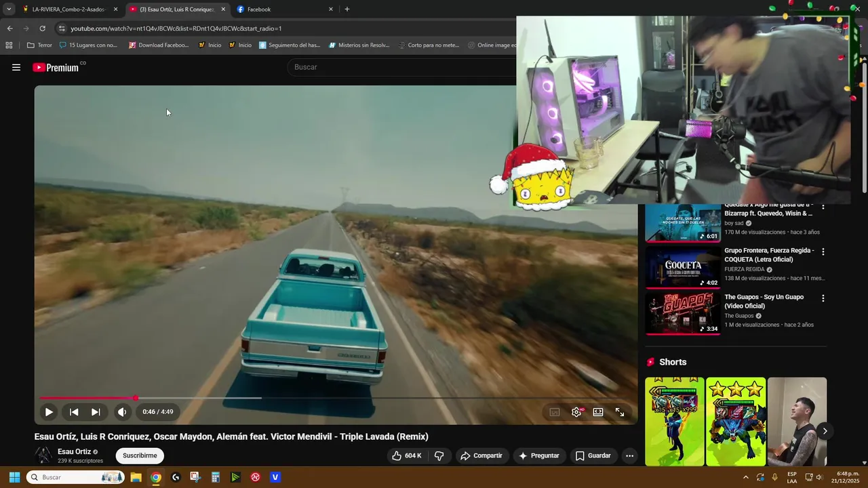Open The Guapos - Soy Un Guapo title
This screenshot has width=868, height=488.
764,302
